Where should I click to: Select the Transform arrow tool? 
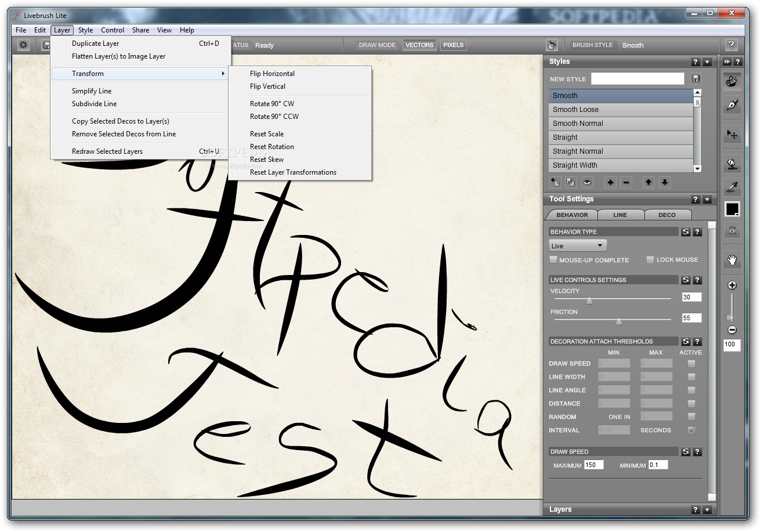(x=732, y=135)
